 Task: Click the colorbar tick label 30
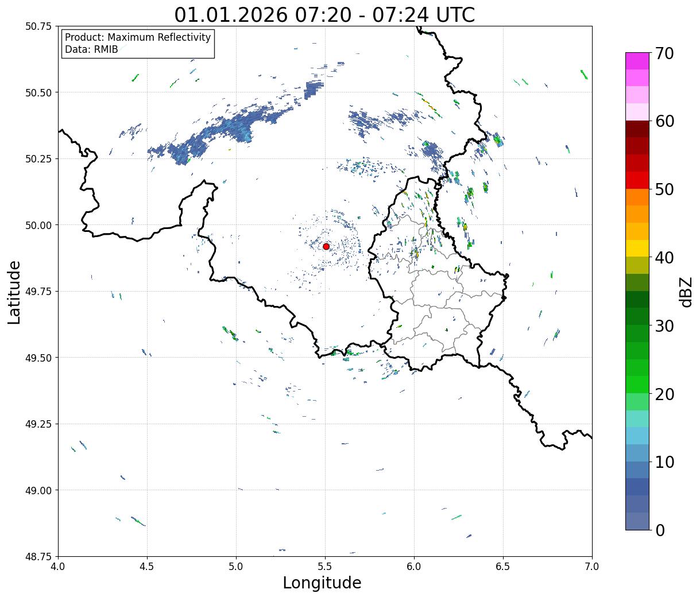click(x=664, y=326)
